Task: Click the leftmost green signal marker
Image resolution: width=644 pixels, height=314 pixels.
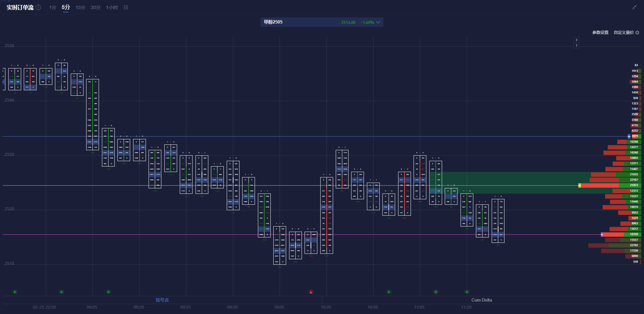Action: (15, 292)
